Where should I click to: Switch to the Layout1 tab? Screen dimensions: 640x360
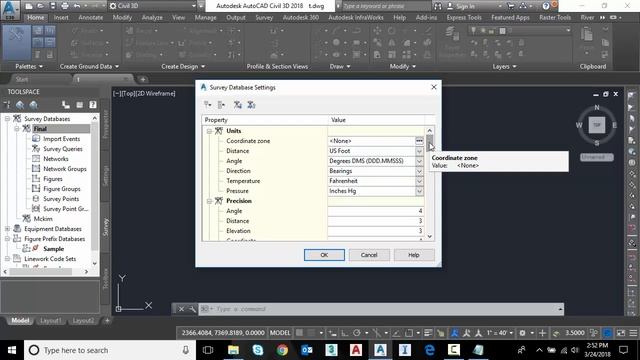click(x=50, y=321)
